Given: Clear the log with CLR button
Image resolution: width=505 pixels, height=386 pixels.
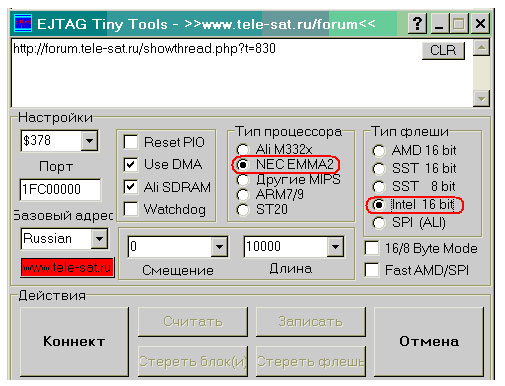Looking at the screenshot, I should click(x=443, y=51).
